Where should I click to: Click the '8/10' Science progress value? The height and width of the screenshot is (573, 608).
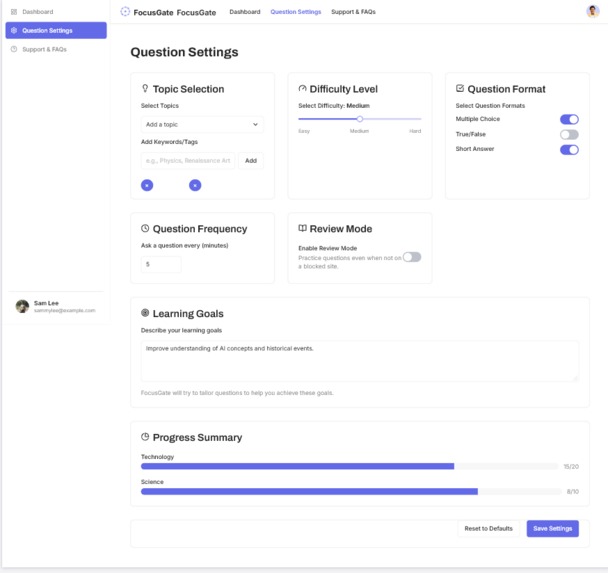573,492
